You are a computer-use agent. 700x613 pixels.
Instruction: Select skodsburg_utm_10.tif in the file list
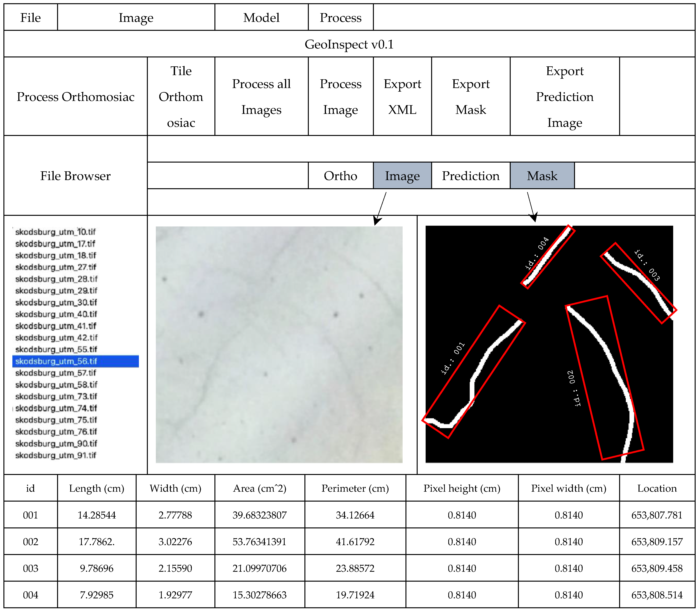(55, 232)
